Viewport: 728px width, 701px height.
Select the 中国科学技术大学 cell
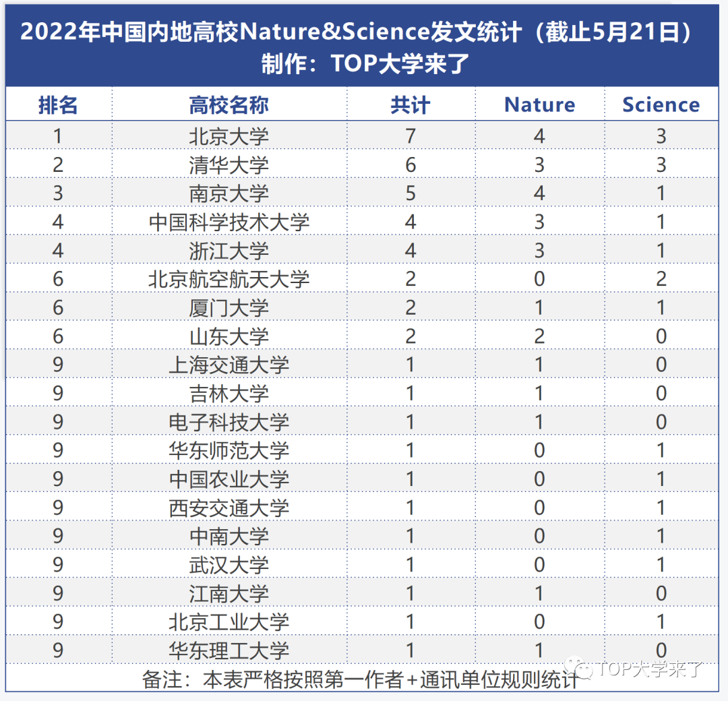click(229, 222)
